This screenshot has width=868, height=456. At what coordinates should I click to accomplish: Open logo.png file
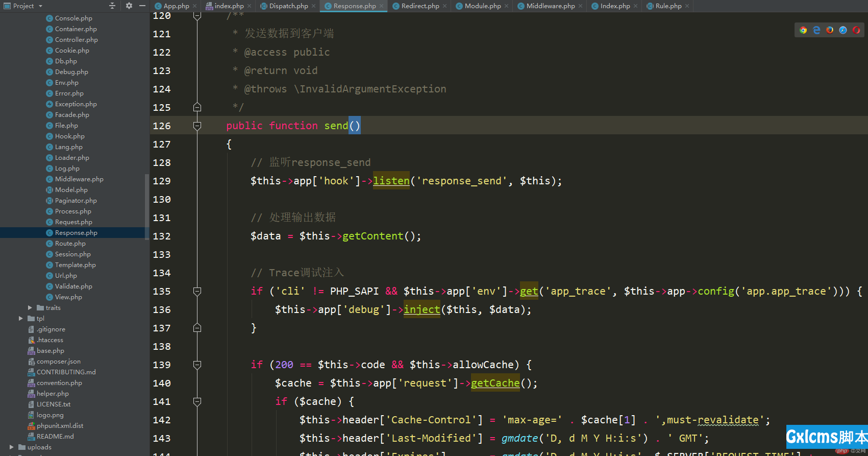pyautogui.click(x=50, y=415)
